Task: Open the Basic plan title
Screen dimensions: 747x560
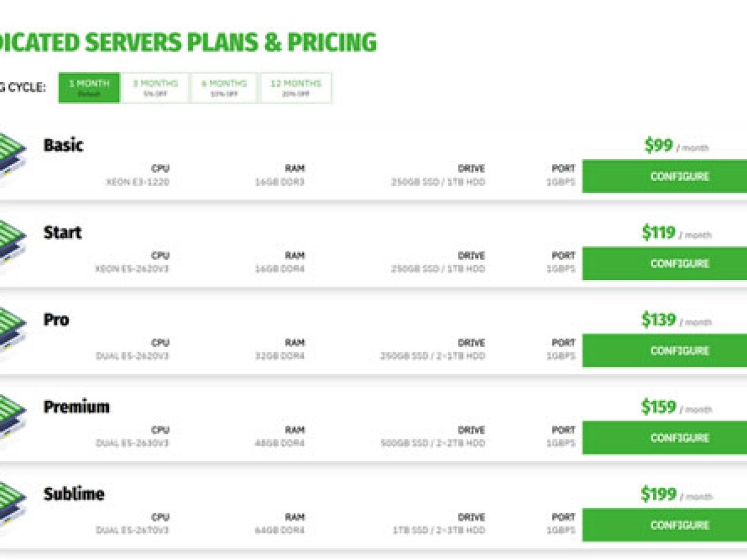Action: pos(63,146)
